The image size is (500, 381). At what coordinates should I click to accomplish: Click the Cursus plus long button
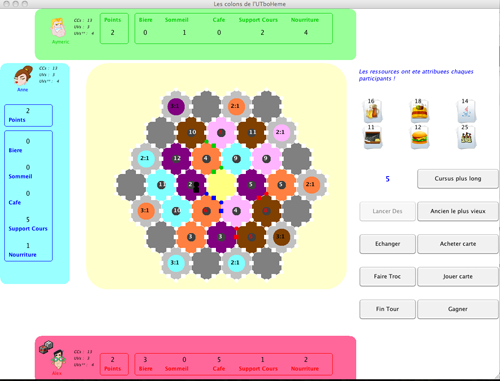(x=458, y=179)
